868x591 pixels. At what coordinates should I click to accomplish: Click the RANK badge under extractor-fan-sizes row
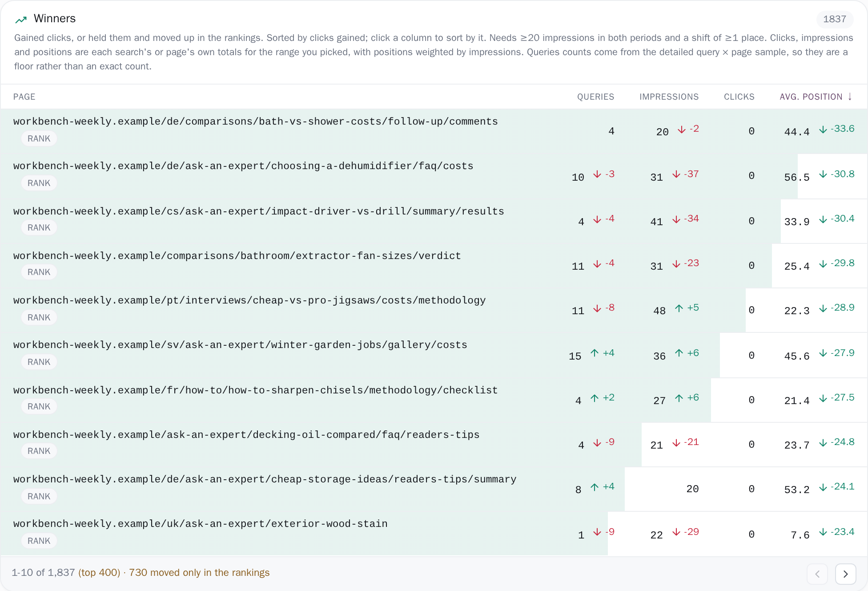coord(39,272)
